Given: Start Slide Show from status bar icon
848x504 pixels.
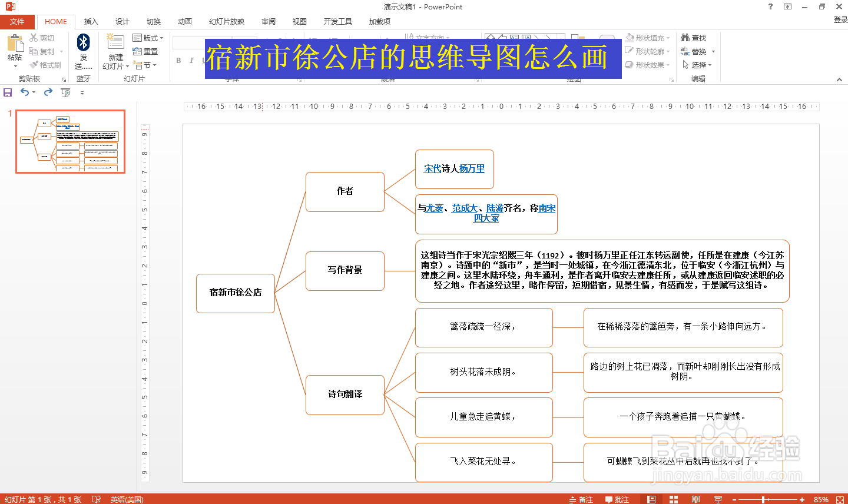Looking at the screenshot, I should [718, 499].
